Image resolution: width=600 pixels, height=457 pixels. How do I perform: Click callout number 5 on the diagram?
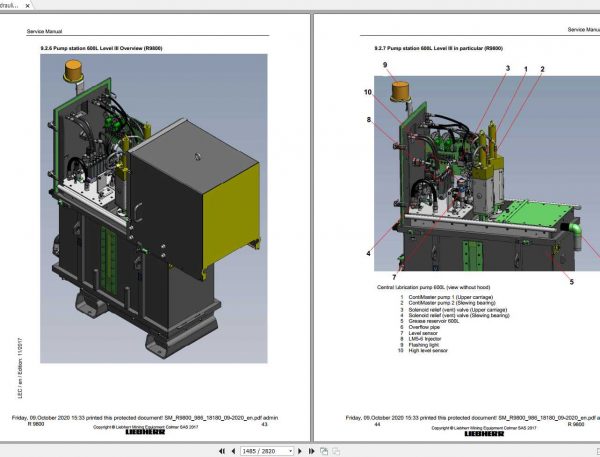pos(572,282)
